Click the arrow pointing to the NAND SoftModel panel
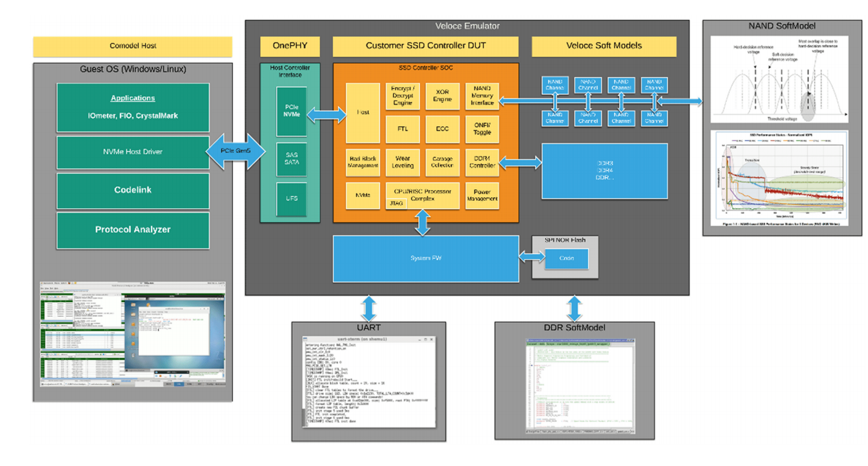The image size is (868, 466). (x=680, y=102)
